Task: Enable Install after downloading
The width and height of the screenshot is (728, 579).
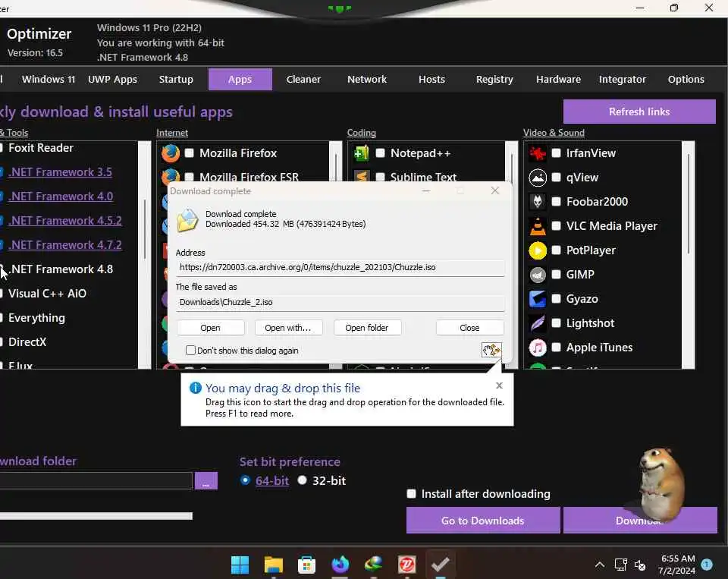Action: pos(411,493)
